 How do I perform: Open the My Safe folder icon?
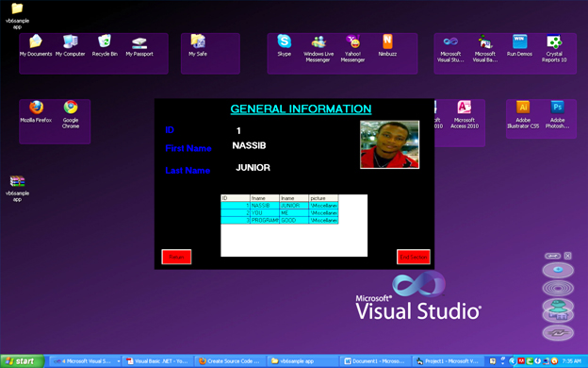(x=198, y=45)
